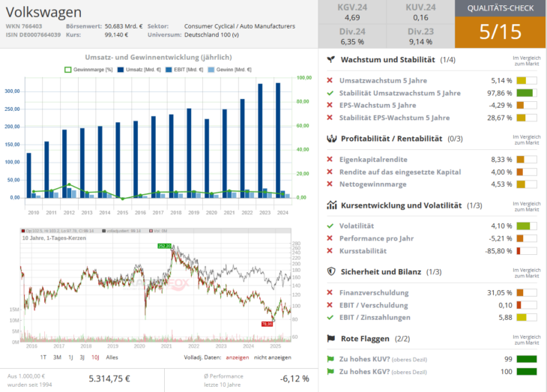
Task: Switch price chart to Alles range
Action: 112,358
